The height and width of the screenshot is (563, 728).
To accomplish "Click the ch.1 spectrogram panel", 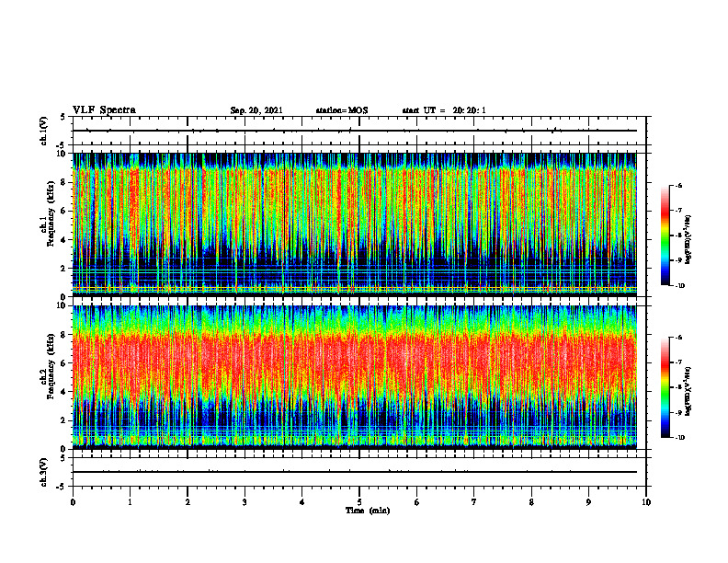I will pos(354,224).
